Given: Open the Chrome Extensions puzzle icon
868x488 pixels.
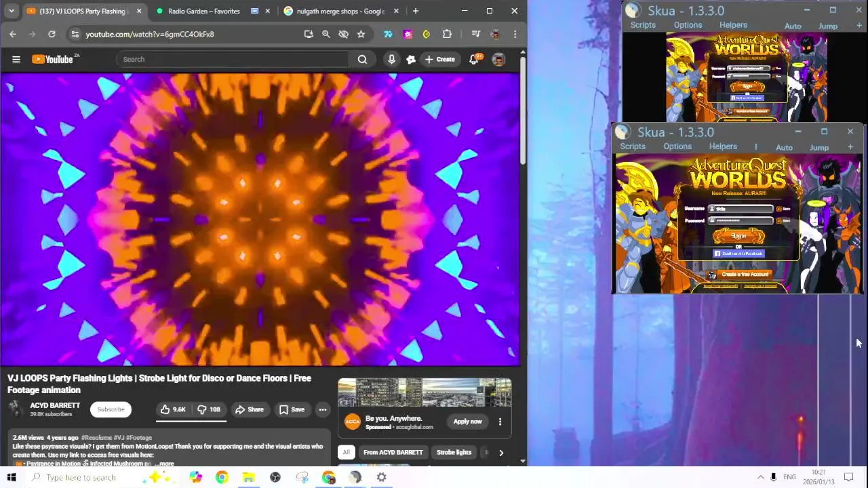Looking at the screenshot, I should [447, 34].
